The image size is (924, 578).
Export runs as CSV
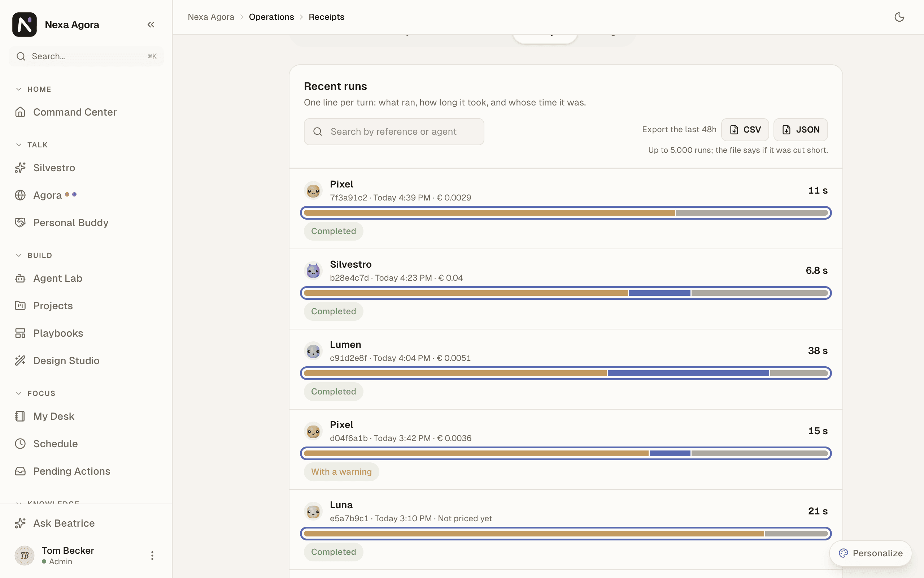coord(745,130)
